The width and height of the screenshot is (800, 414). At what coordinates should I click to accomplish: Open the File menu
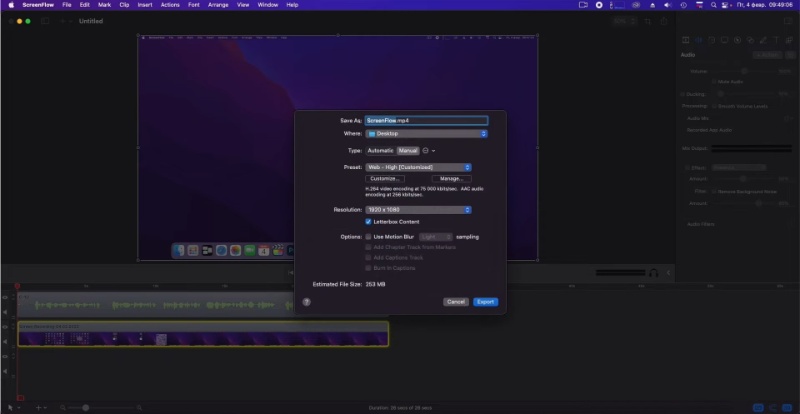[67, 5]
